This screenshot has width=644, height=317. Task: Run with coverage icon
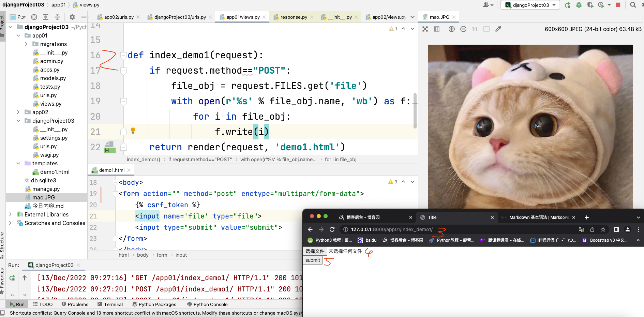590,5
